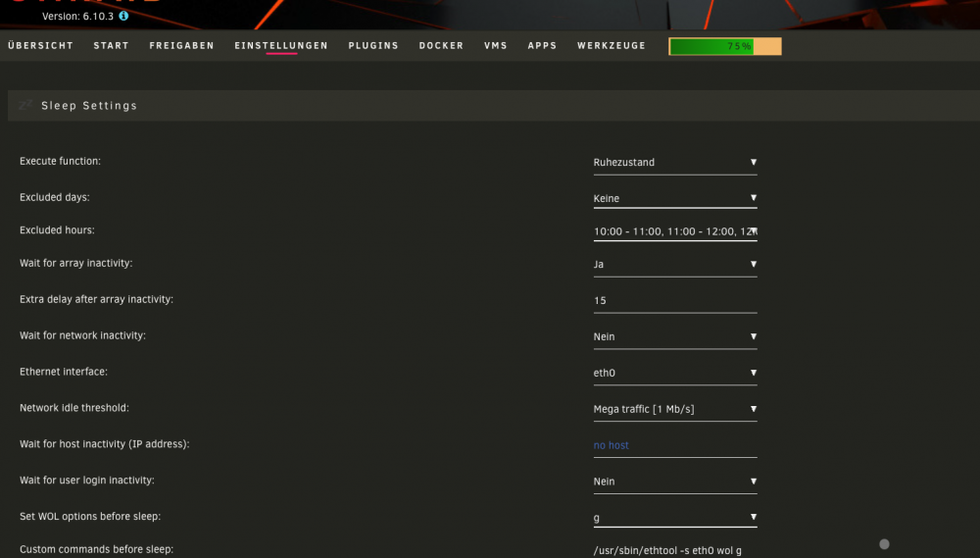Click the Version: 6.10.3 text

click(77, 17)
